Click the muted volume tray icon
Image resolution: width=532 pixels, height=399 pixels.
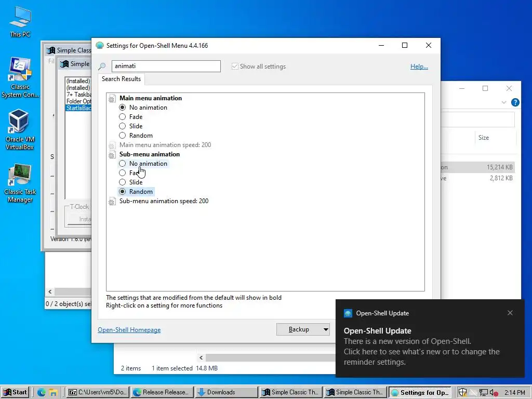point(494,393)
